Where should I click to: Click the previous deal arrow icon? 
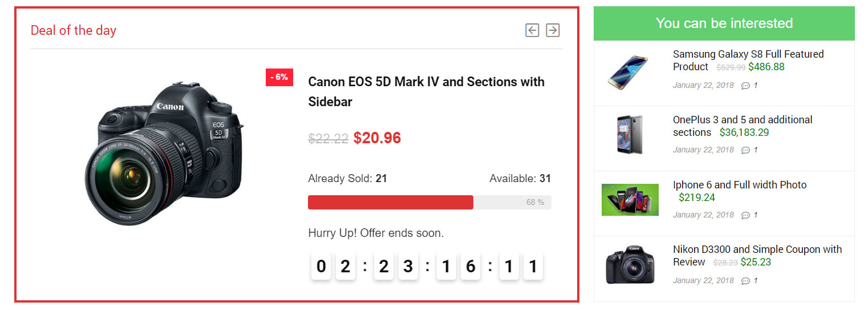pos(532,30)
